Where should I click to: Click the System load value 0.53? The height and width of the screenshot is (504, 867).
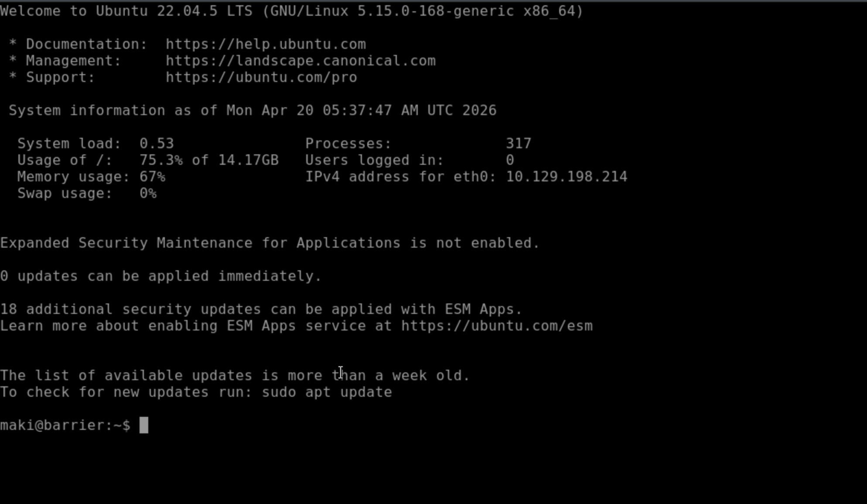pos(157,143)
